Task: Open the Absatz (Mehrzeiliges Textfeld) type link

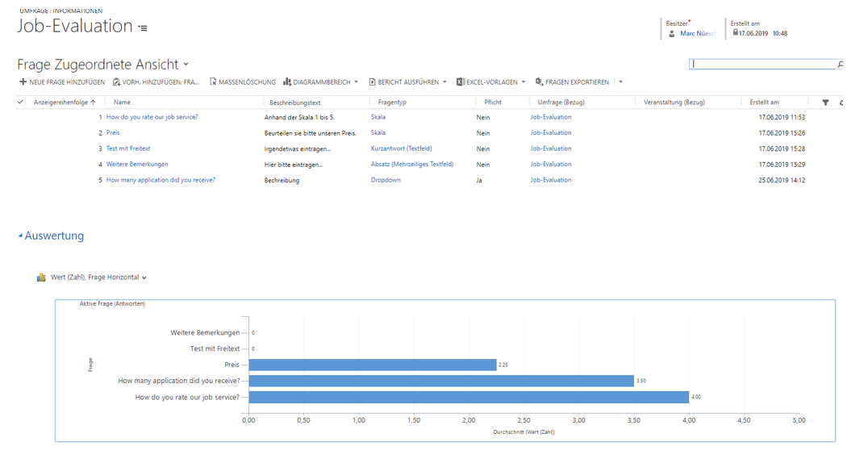Action: (412, 165)
